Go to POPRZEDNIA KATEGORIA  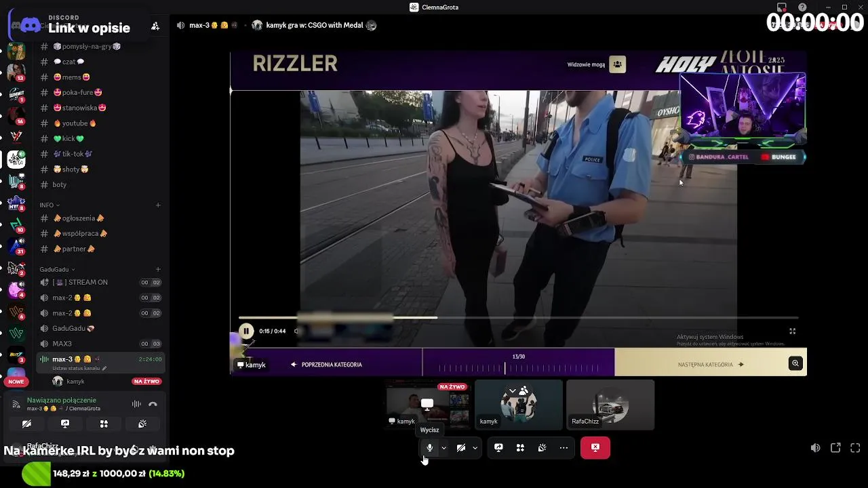point(326,365)
